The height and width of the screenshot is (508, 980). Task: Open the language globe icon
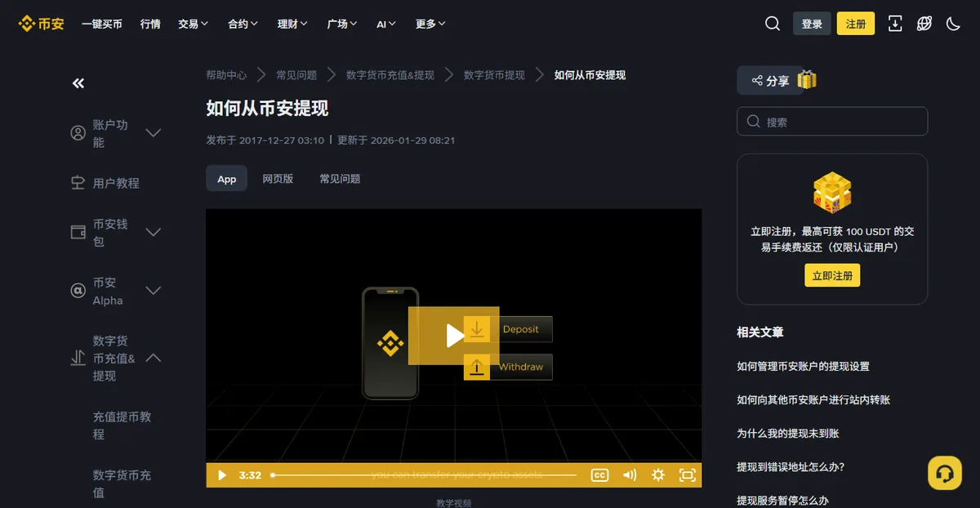coord(924,24)
